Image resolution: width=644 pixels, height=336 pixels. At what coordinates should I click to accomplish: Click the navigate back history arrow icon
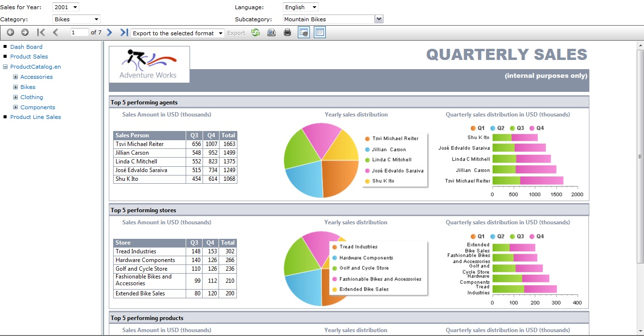coord(10,32)
